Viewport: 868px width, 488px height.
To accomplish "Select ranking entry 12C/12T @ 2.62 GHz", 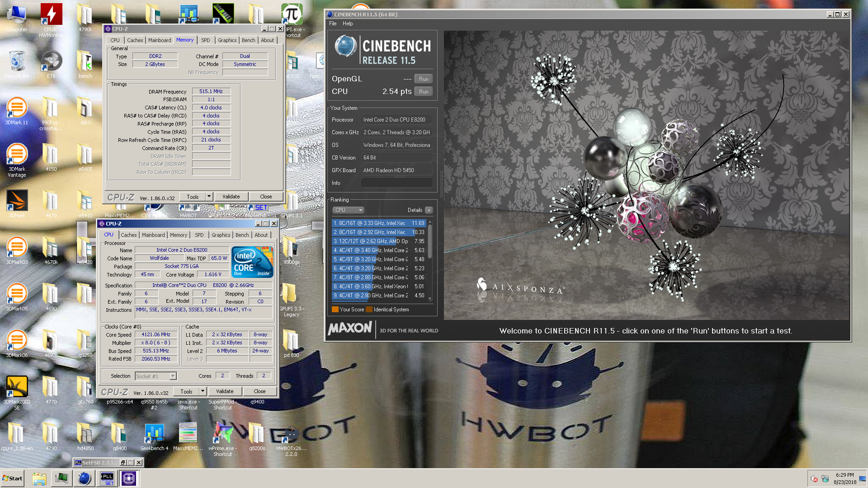I will pos(379,241).
